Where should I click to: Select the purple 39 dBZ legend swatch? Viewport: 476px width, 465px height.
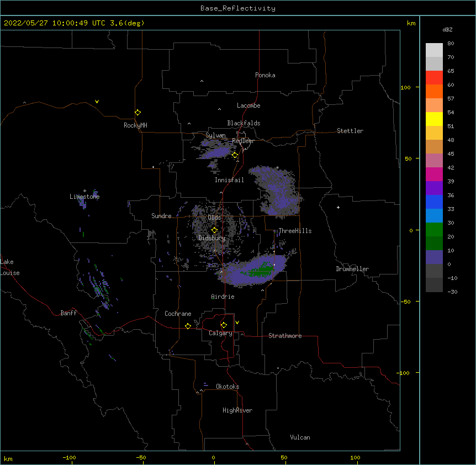(434, 188)
